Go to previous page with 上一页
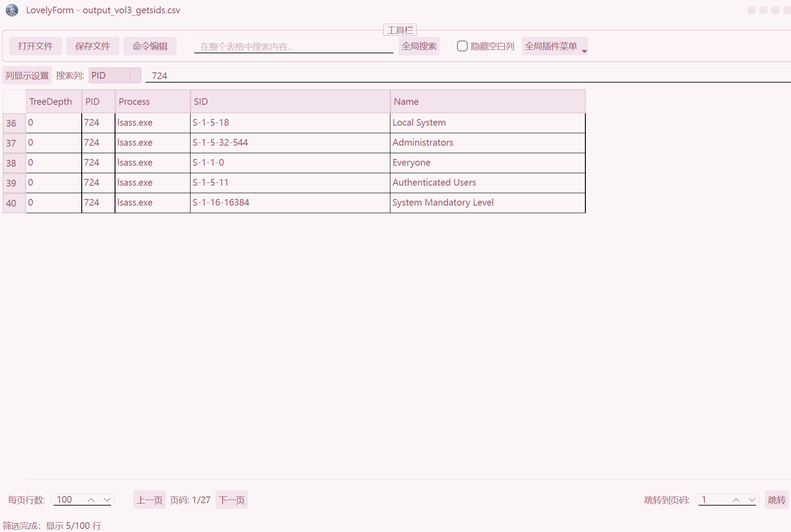 pyautogui.click(x=149, y=500)
